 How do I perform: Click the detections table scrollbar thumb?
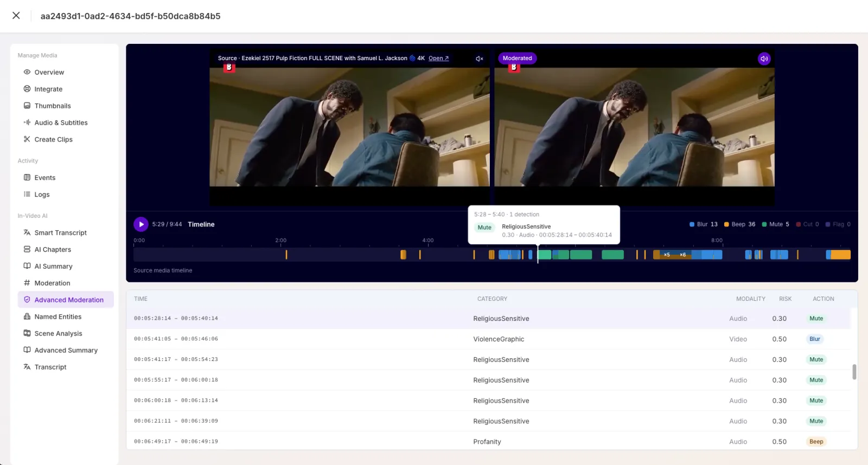[854, 372]
